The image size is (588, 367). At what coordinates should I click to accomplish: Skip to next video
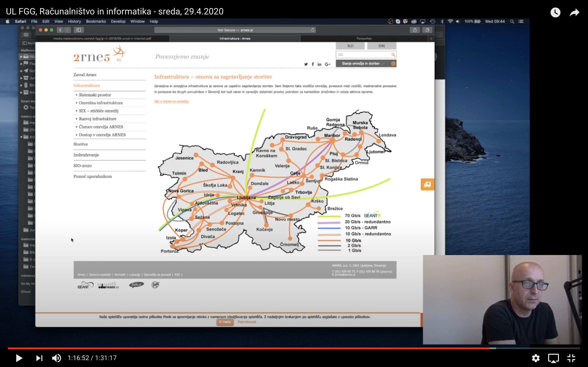39,358
